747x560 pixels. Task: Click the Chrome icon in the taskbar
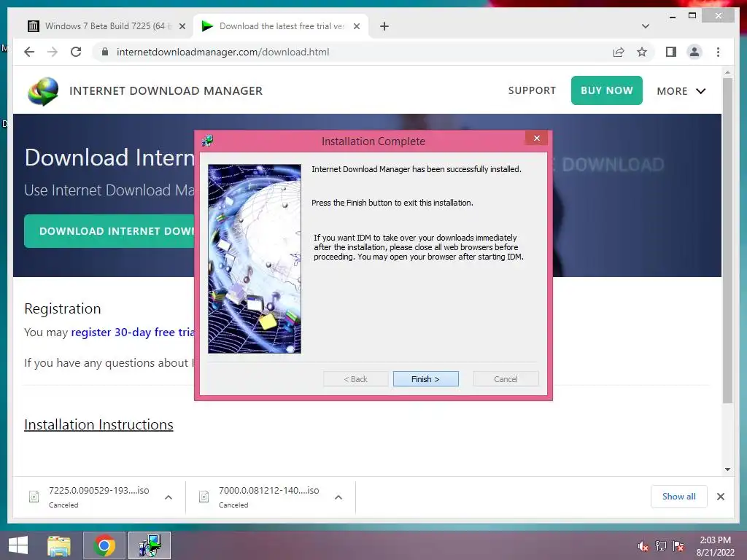point(104,545)
